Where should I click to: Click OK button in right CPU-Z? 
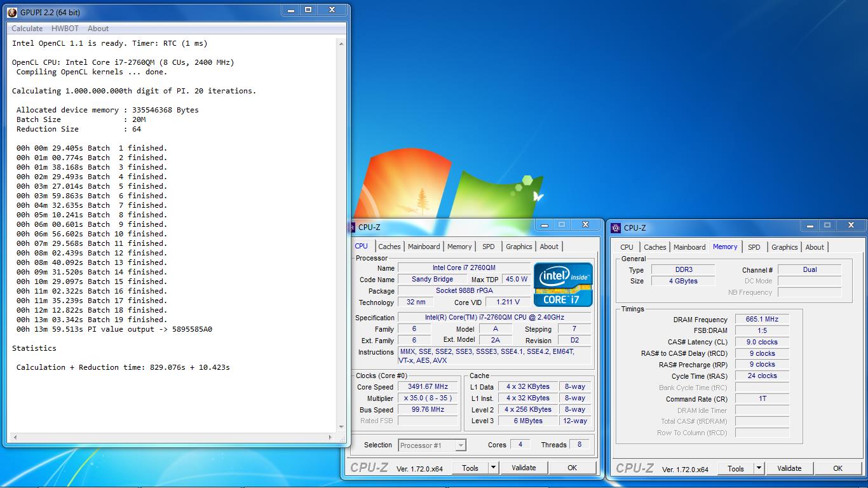(x=837, y=468)
